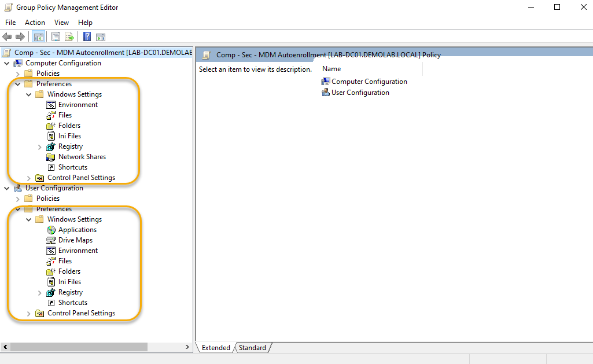The image size is (593, 364).
Task: Toggle the Show/Hide Action Pane toolbar icon
Action: (101, 37)
